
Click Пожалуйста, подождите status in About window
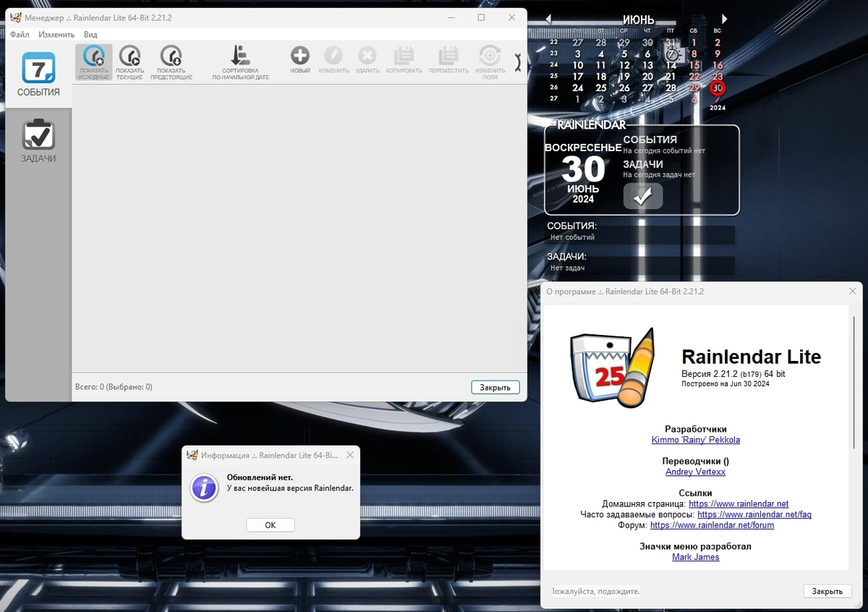(596, 591)
